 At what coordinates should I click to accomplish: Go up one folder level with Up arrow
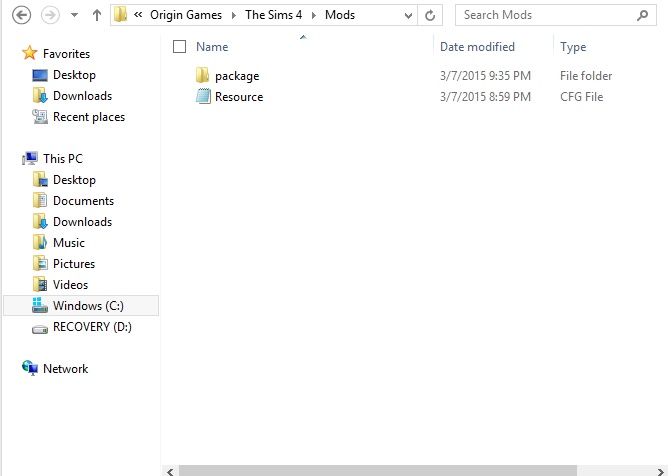(x=97, y=15)
